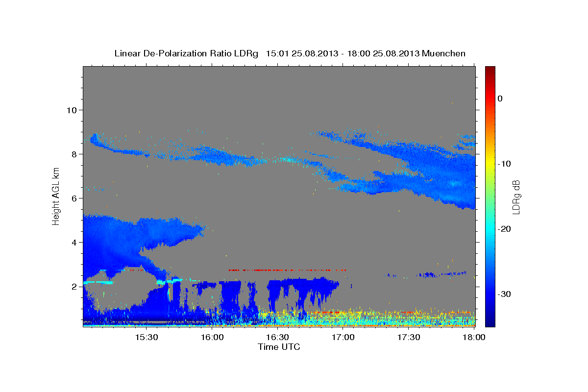Click the thin blue streak near 17:40 at 2.5 km
The height and width of the screenshot is (392, 588).
[426, 274]
